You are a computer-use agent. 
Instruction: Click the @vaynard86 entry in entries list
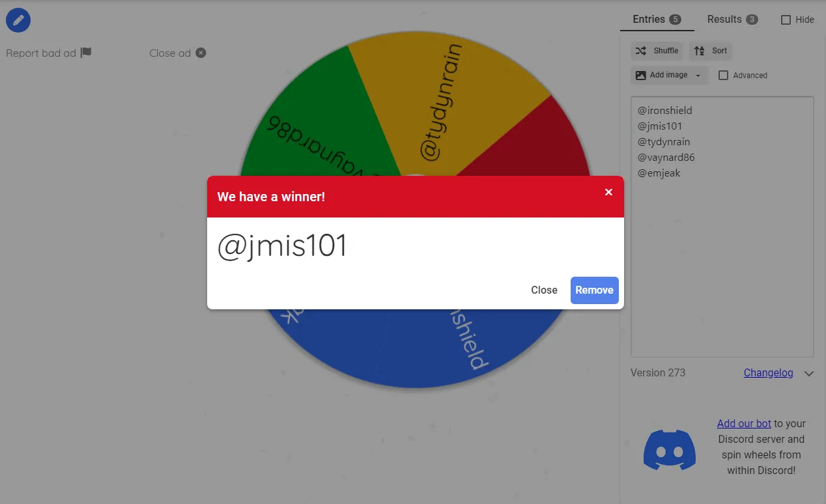666,158
